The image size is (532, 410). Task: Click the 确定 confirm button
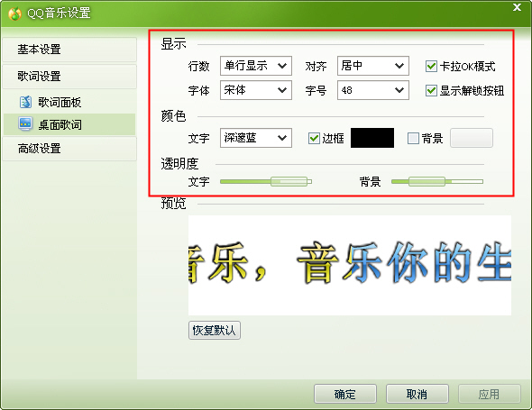[345, 394]
